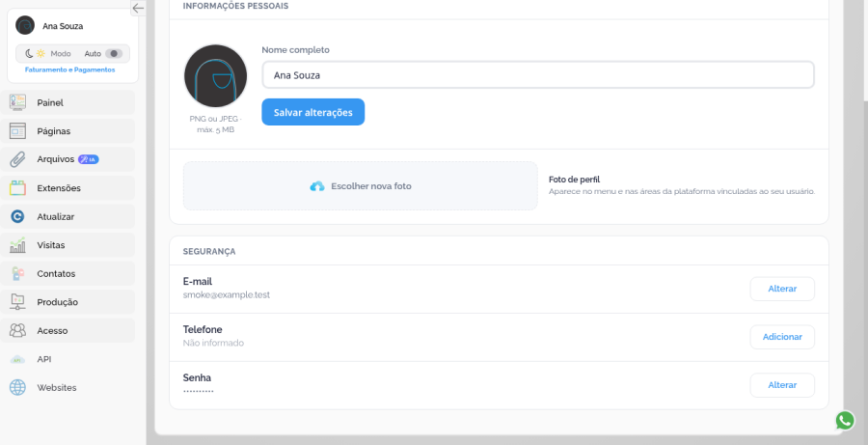Click the API cloud icon
868x445 pixels.
[x=17, y=359]
